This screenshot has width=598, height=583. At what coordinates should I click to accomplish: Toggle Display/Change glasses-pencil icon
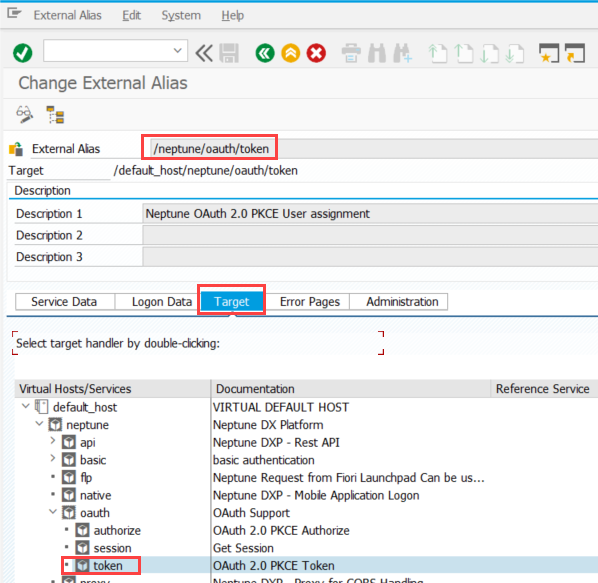(24, 114)
